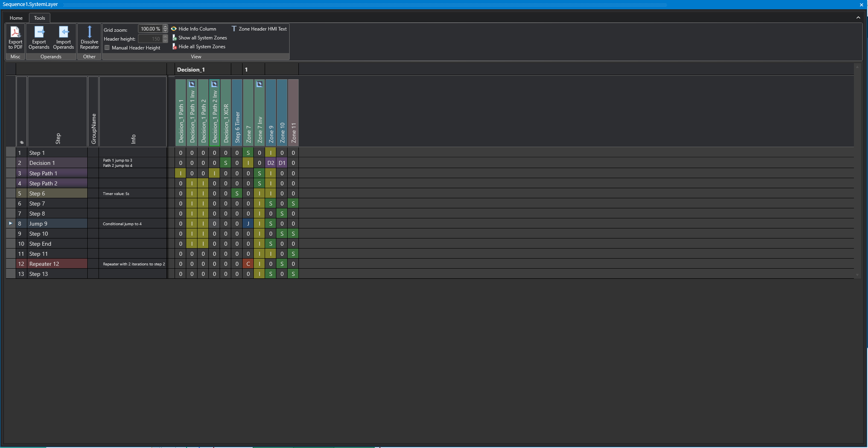Hide all System Zones
868x448 pixels.
tap(198, 47)
